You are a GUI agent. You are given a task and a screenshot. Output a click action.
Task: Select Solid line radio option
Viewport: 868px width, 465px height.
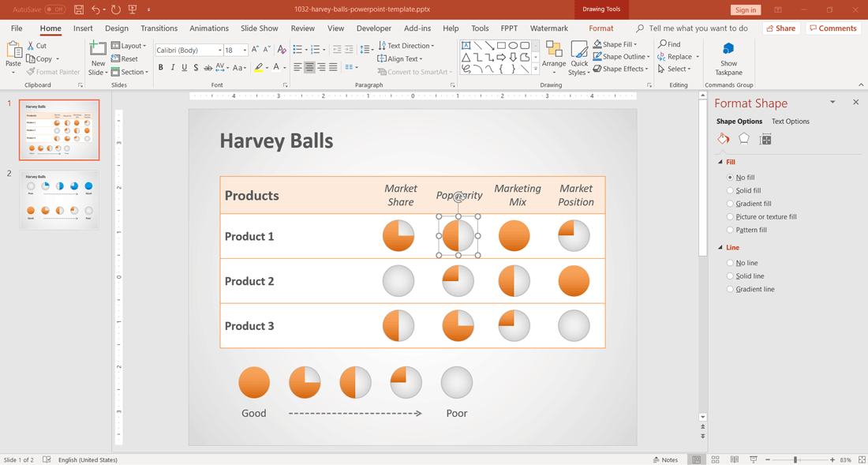(730, 276)
